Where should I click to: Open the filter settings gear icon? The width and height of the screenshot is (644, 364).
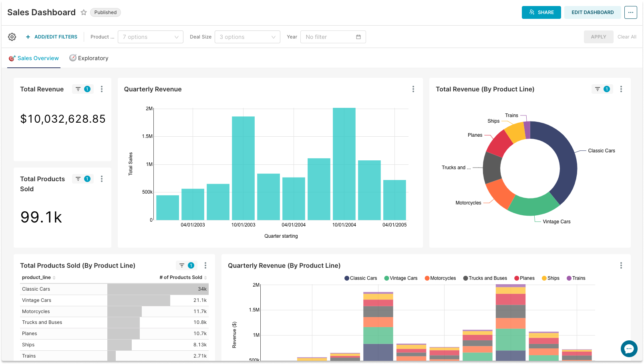coord(12,37)
